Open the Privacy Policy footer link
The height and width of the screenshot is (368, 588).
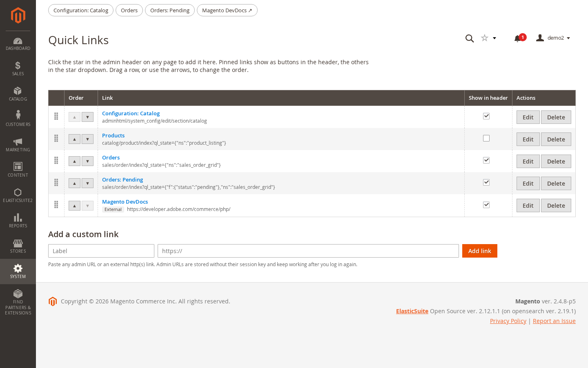508,321
